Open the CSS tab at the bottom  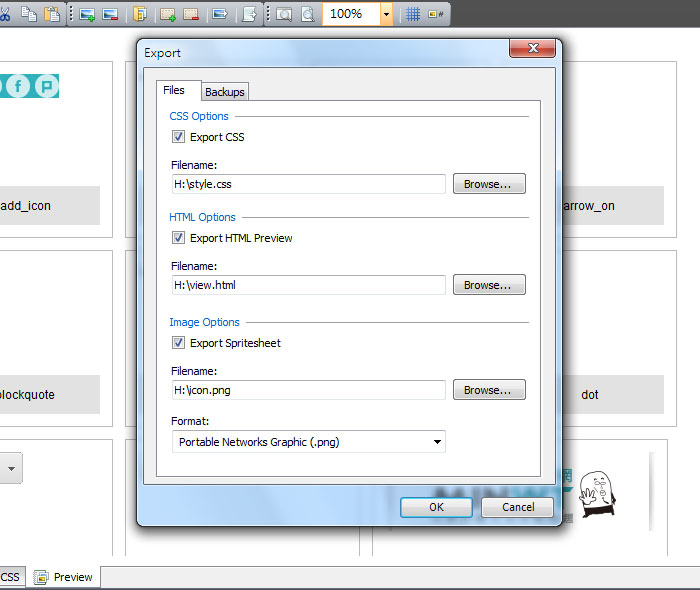tap(11, 577)
